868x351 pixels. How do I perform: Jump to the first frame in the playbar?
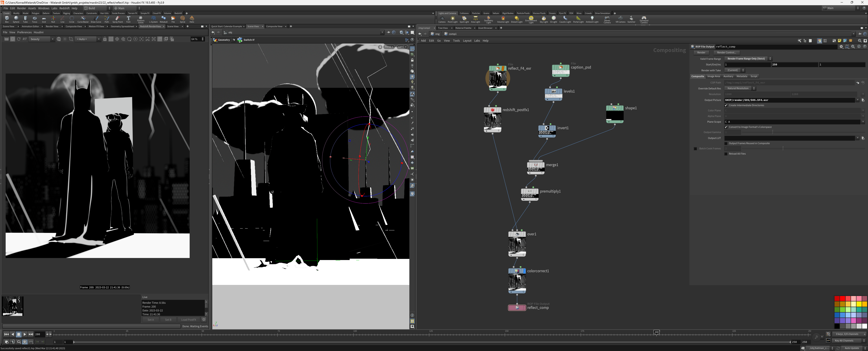pos(6,334)
